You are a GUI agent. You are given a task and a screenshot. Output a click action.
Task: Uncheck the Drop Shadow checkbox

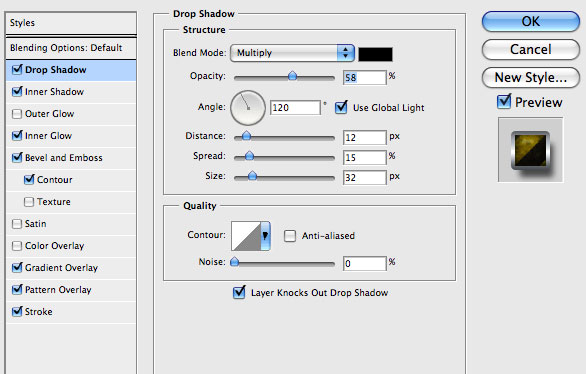(17, 70)
